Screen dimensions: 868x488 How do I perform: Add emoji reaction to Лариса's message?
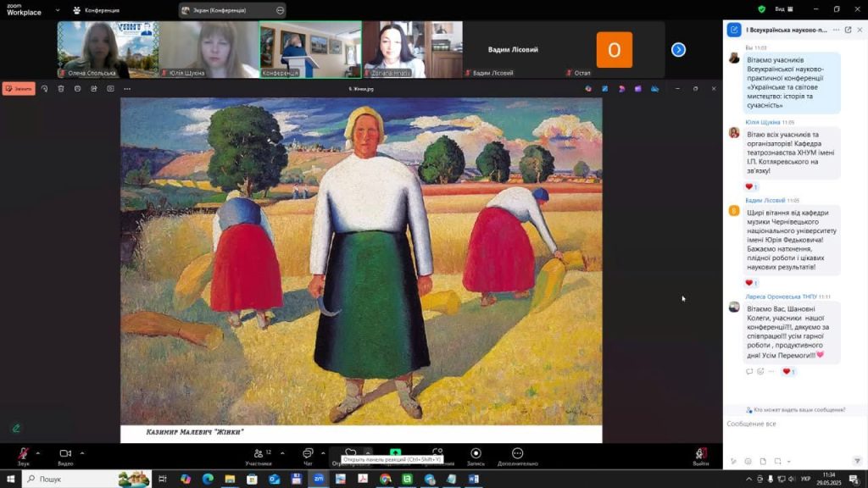pyautogui.click(x=760, y=372)
